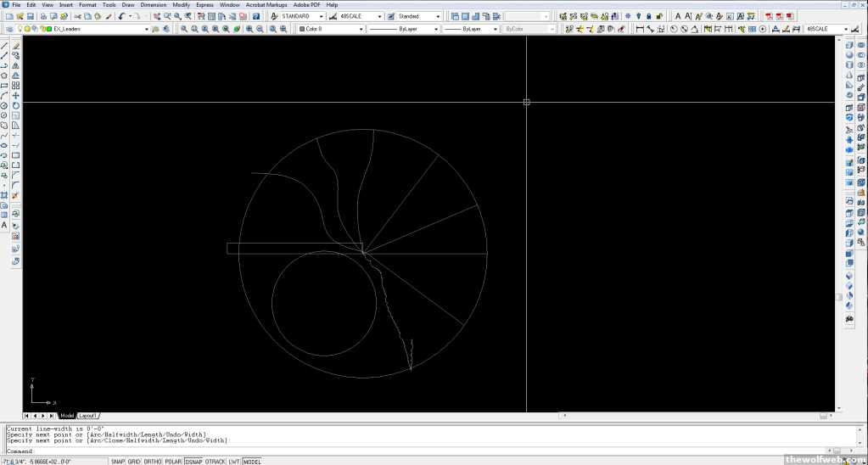Open the EX_Leaders layer dropdown
The width and height of the screenshot is (868, 465).
point(145,29)
